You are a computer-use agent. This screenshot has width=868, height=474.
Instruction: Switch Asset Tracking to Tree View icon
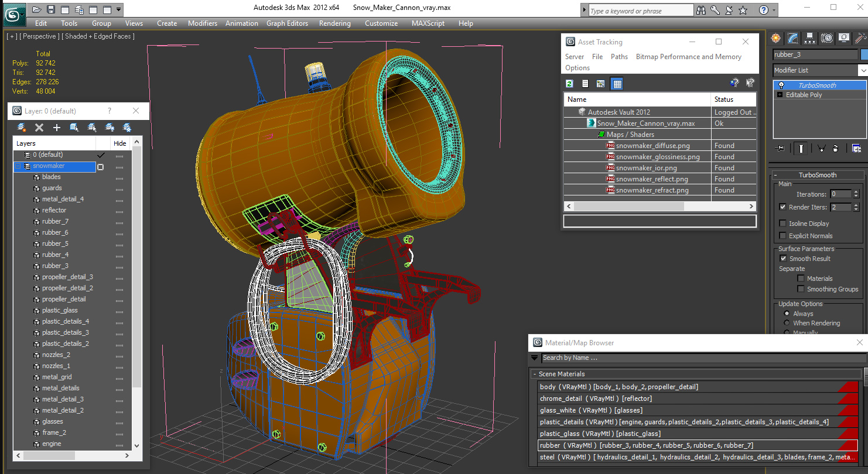click(x=600, y=84)
